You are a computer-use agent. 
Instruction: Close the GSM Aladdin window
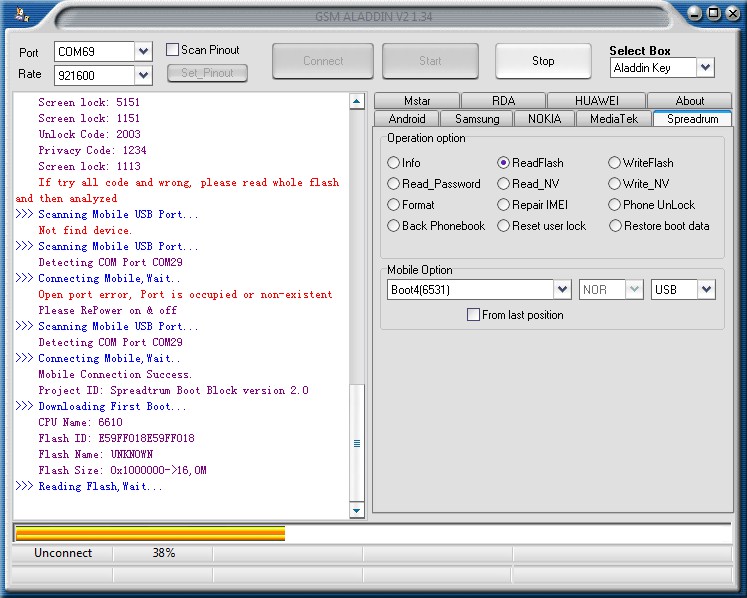(x=731, y=13)
